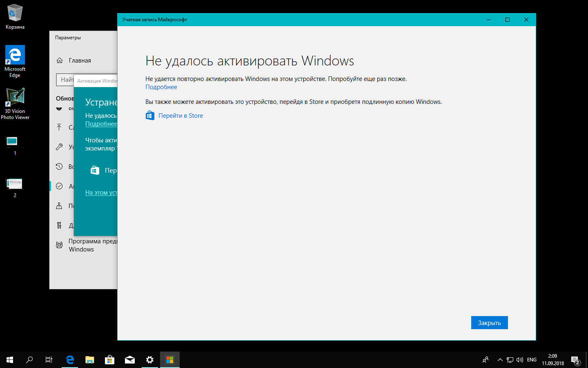Expand hidden tray icons chevron
The image size is (588, 368).
pos(500,360)
